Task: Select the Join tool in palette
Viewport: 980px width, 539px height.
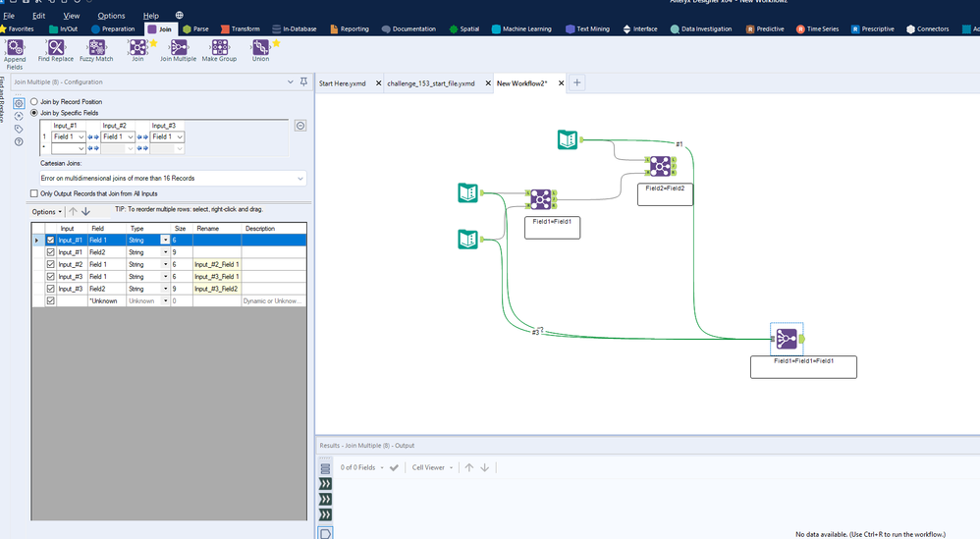Action: tap(137, 51)
